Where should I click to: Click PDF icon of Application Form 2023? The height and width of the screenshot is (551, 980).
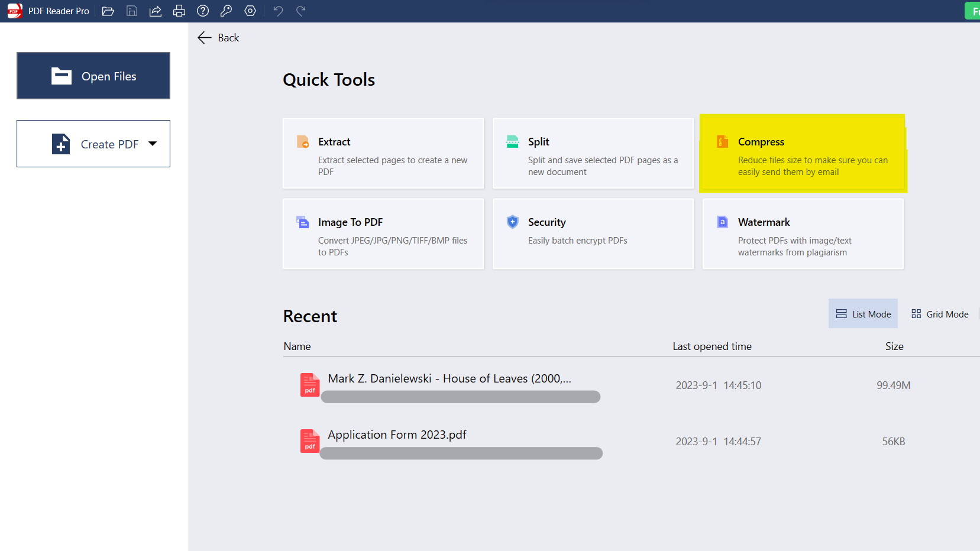[x=310, y=441]
